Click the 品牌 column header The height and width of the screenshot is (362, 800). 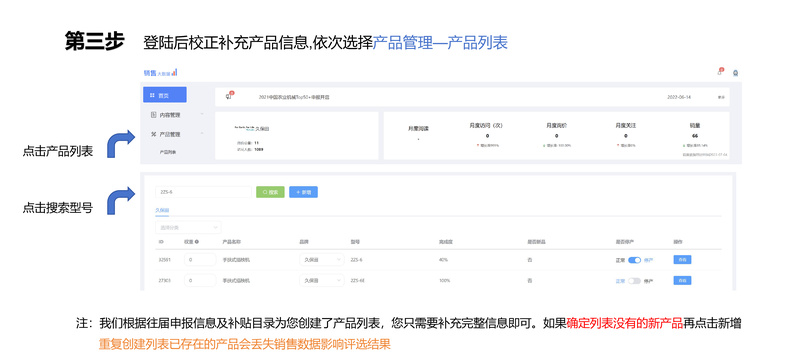[x=304, y=242]
